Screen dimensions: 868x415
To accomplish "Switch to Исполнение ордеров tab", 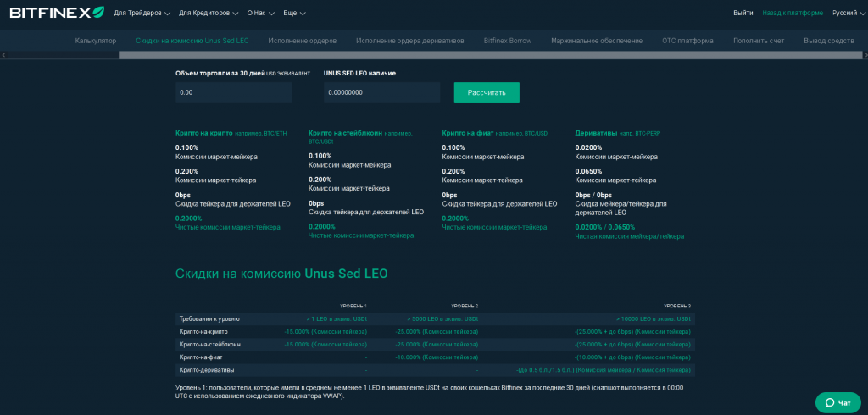I will (303, 41).
